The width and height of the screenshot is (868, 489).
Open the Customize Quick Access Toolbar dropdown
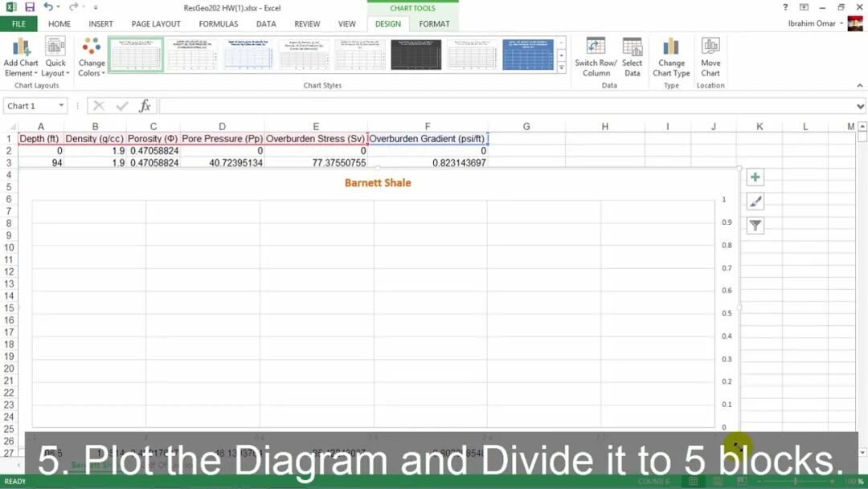point(96,8)
